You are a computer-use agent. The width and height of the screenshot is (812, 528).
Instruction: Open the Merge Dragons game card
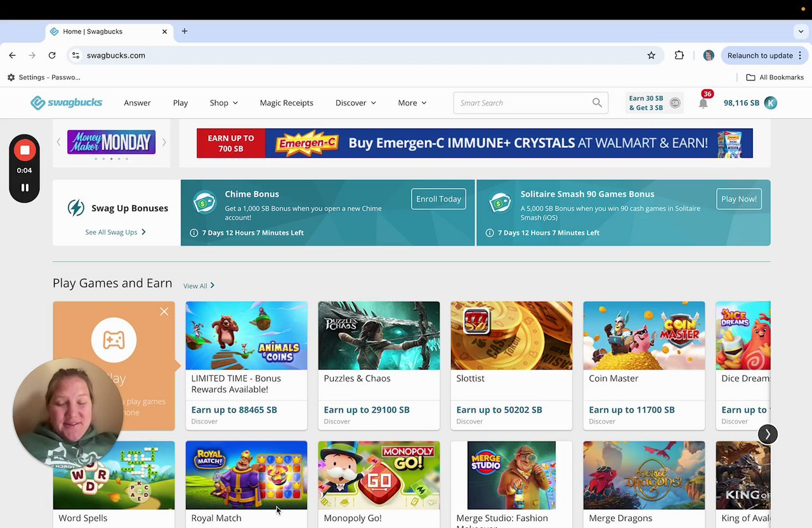pyautogui.click(x=644, y=484)
